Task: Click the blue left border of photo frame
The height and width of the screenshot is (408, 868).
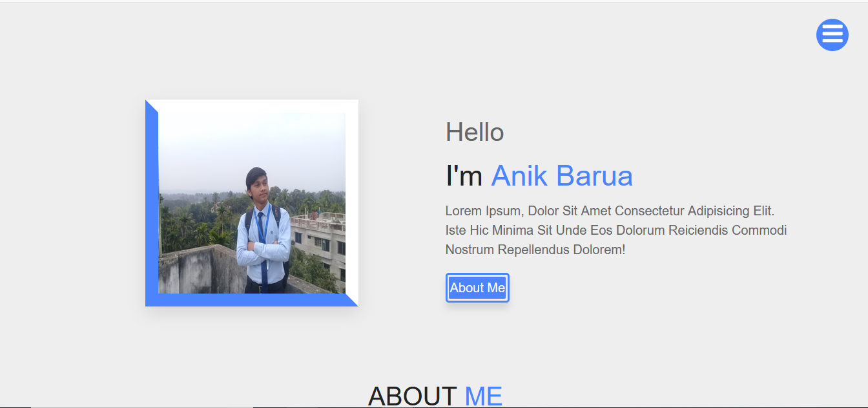Action: pyautogui.click(x=152, y=203)
